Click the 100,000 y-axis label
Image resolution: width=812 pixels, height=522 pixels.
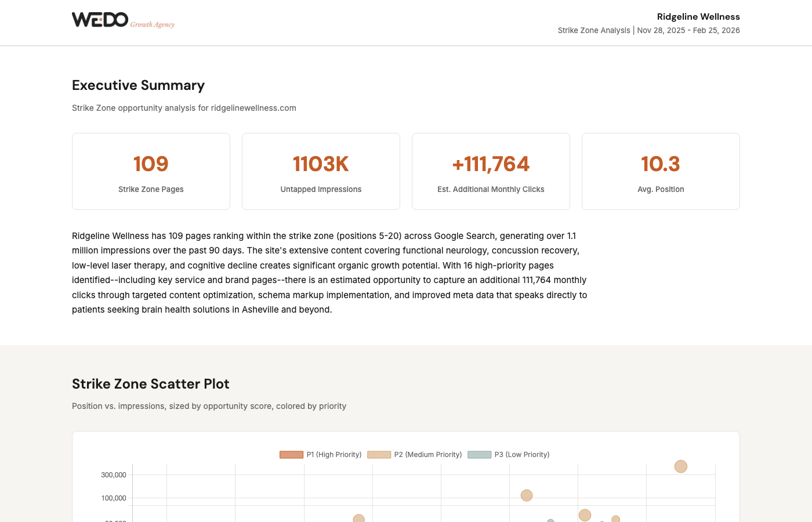(114, 498)
